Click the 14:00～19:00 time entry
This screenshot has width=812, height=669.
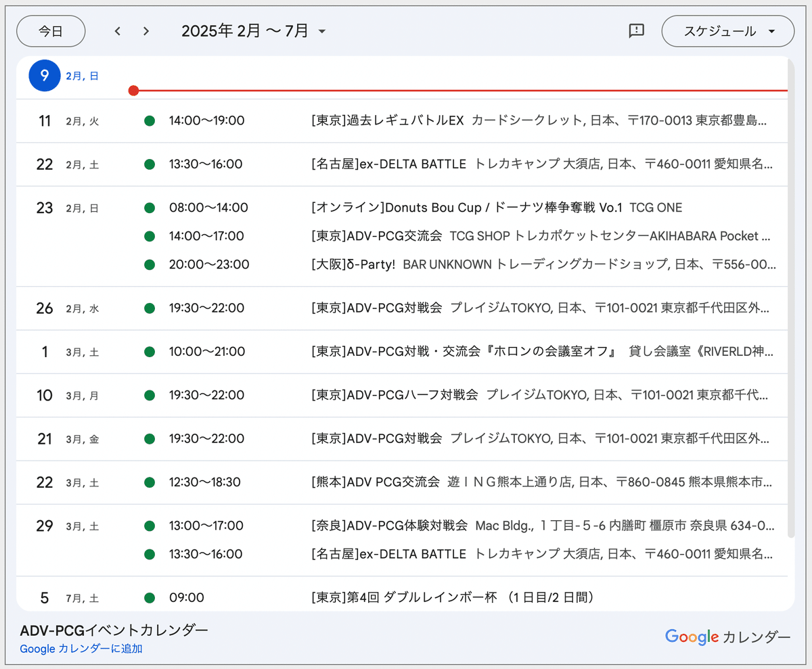click(x=206, y=121)
